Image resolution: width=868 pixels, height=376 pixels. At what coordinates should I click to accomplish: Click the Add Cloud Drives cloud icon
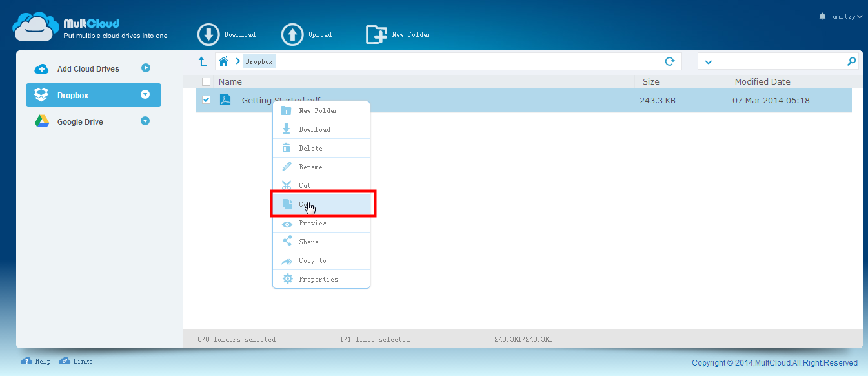click(x=41, y=68)
